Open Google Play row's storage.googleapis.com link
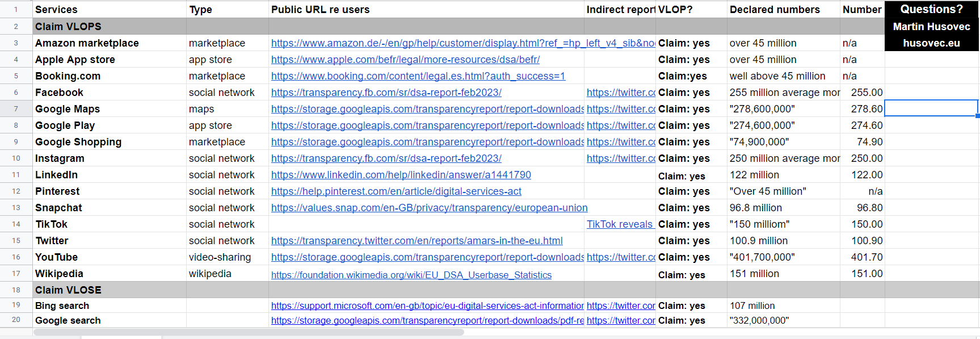Screen dimensions: 980x339 pos(427,125)
